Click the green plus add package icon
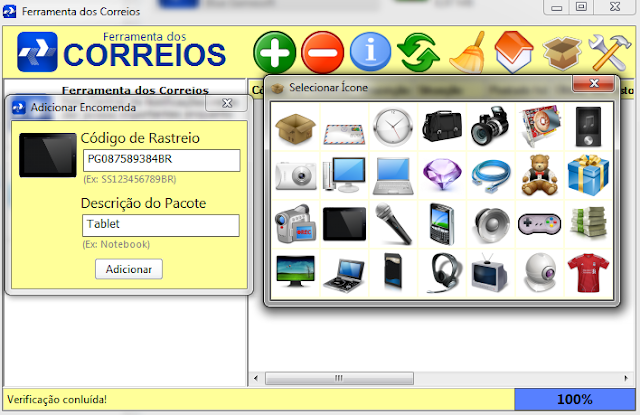Viewport: 640px width, 415px height. click(274, 52)
